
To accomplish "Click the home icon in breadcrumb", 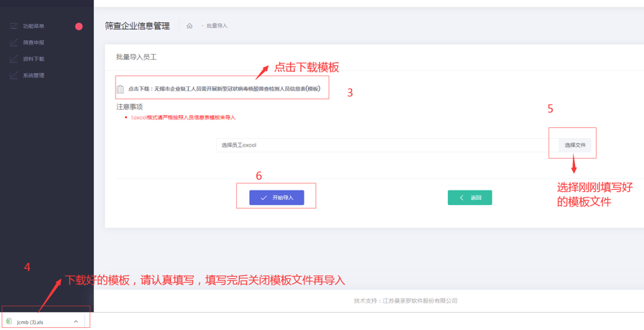I will tap(190, 26).
